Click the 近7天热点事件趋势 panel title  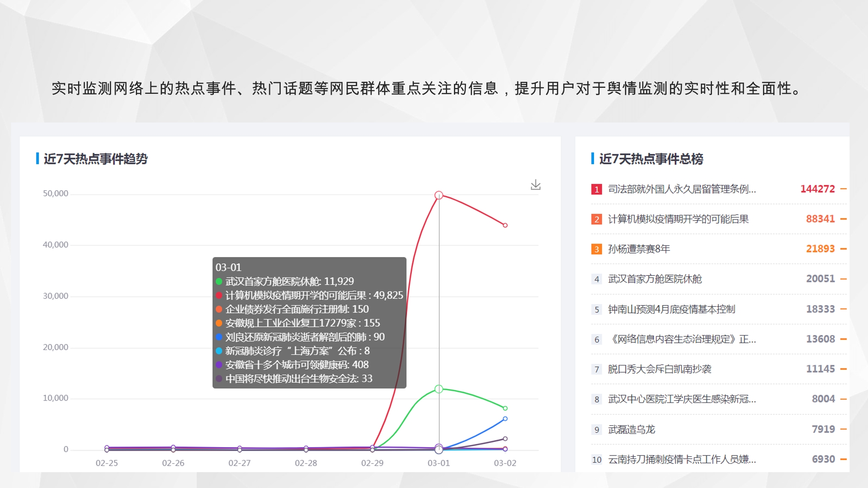click(96, 159)
